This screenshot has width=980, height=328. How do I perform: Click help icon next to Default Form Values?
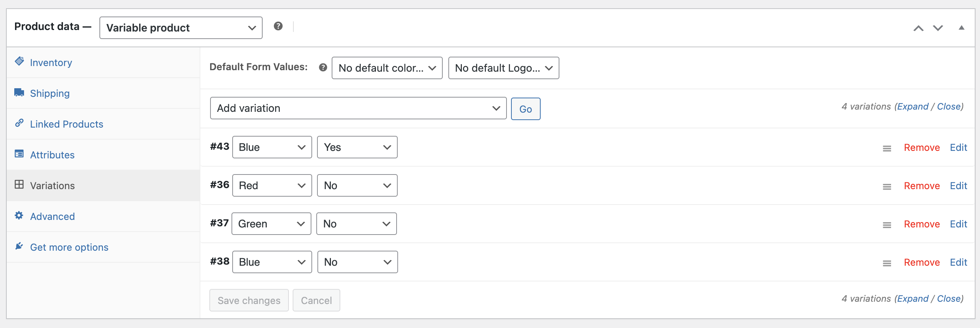tap(323, 68)
